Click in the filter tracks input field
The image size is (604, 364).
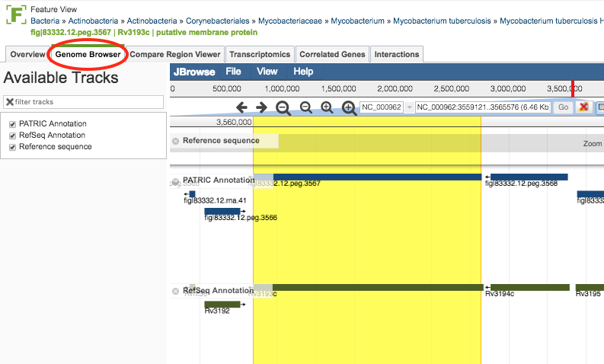[83, 102]
